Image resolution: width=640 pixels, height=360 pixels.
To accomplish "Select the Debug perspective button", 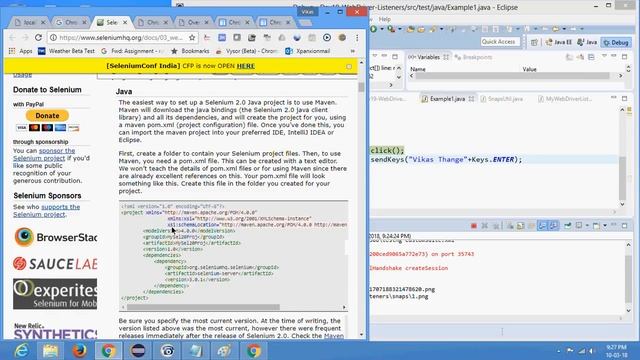I will click(x=616, y=42).
